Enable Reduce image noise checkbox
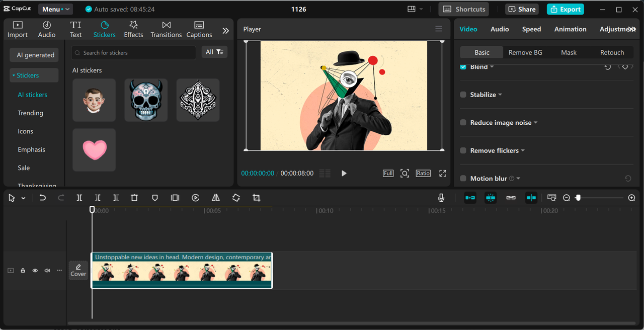The height and width of the screenshot is (330, 644). point(463,123)
